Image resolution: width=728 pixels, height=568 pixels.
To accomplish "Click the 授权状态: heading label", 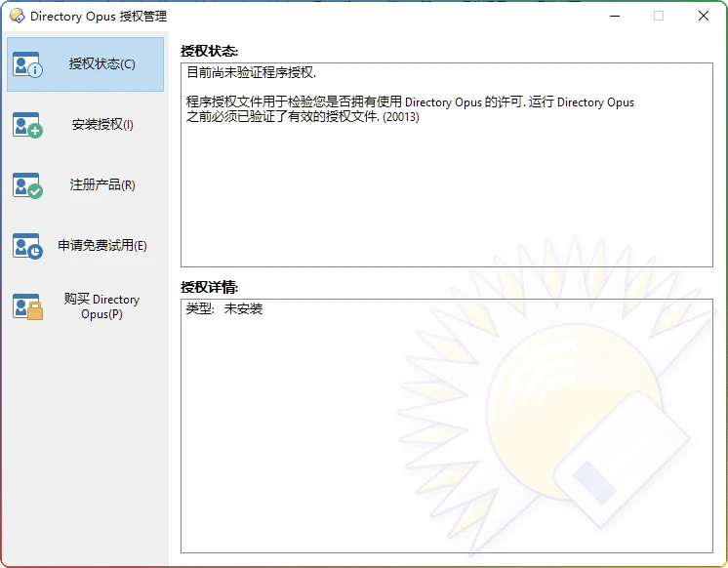I will click(x=210, y=50).
